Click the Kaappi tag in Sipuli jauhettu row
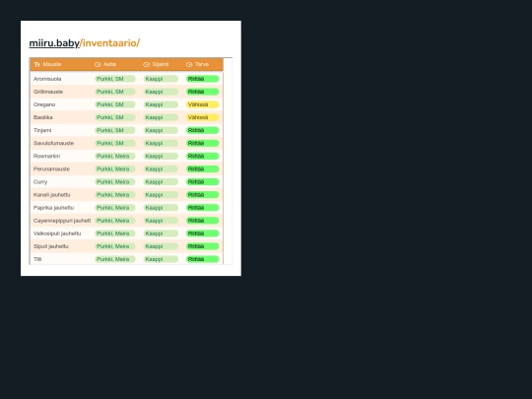Viewport: 532px width, 399px height. 161,246
